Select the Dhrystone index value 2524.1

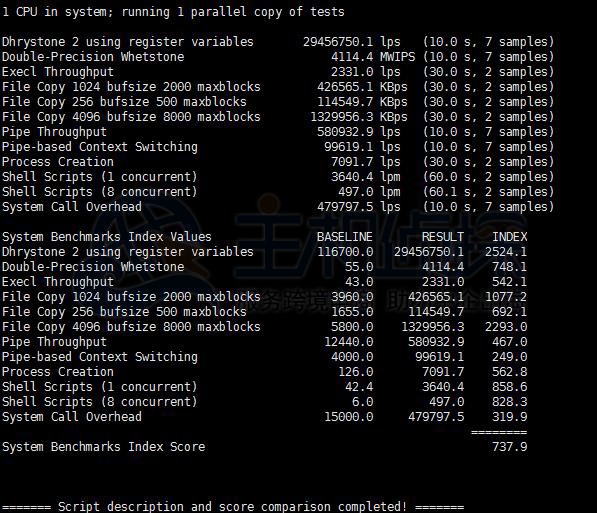[x=506, y=252]
